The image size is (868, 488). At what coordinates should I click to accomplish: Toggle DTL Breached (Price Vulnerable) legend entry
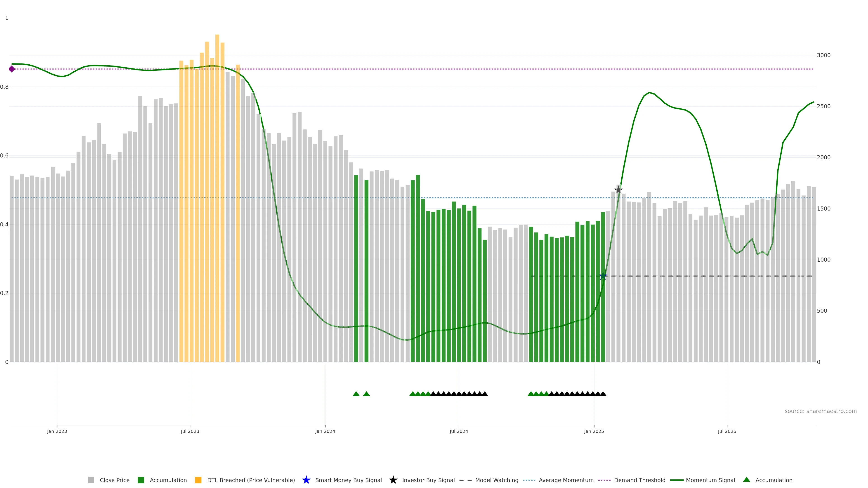coord(251,480)
